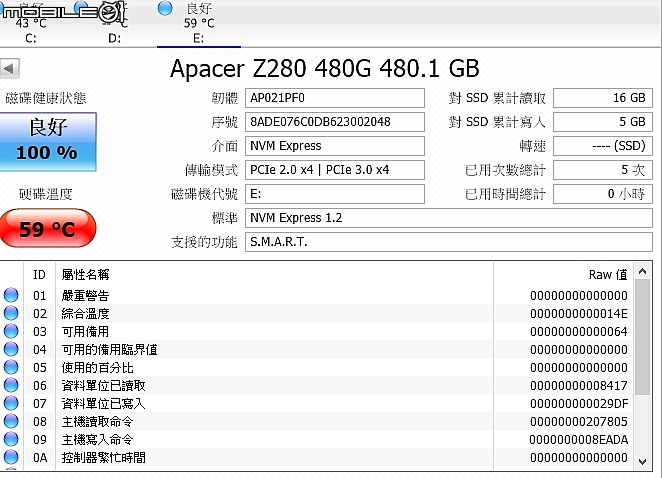This screenshot has height=478, width=662.
Task: Click the Raw 值 column header
Action: [x=563, y=275]
